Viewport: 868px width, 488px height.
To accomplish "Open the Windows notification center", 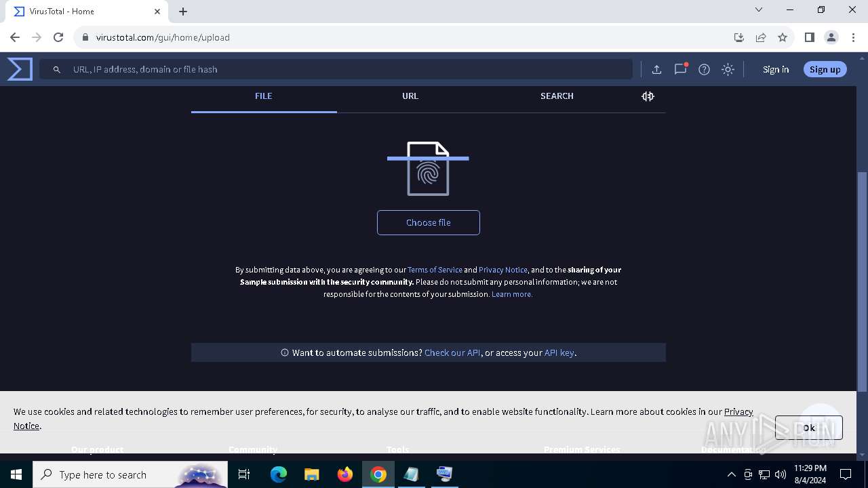I will coord(846,474).
